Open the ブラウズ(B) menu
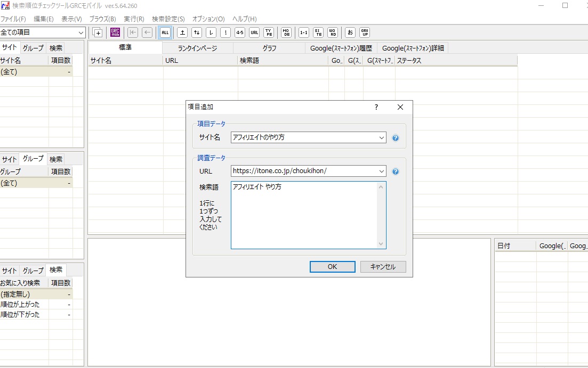The height and width of the screenshot is (368, 588). [x=102, y=19]
